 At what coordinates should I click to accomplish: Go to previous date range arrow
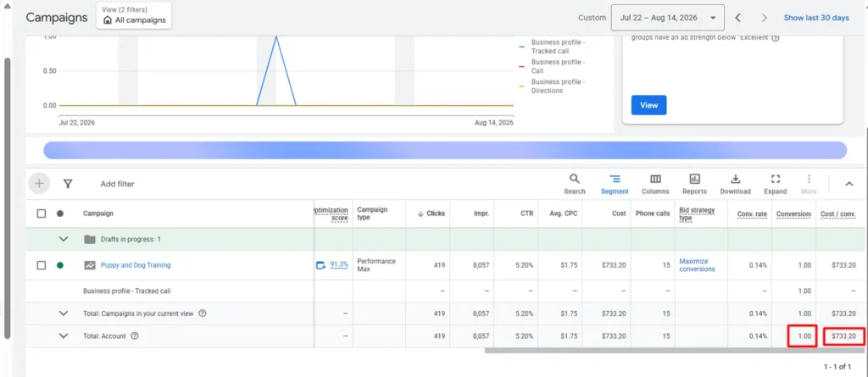[738, 18]
